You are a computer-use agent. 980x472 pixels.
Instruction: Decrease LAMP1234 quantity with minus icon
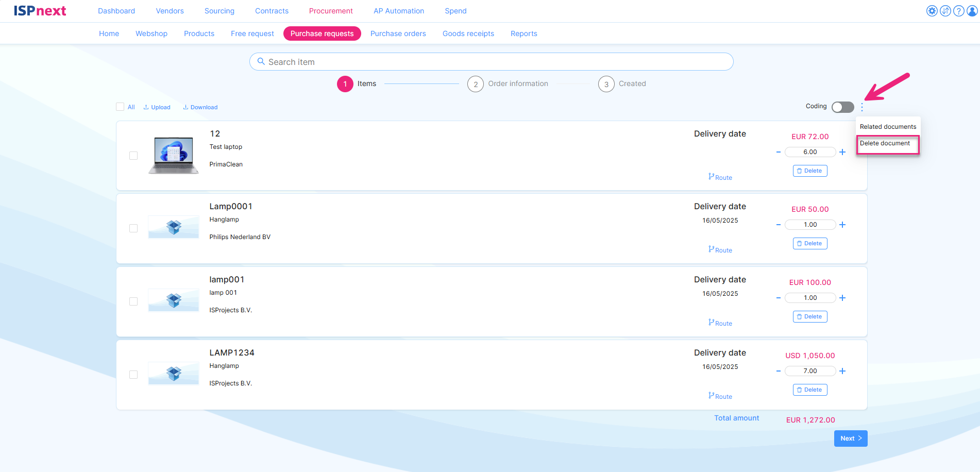pyautogui.click(x=778, y=371)
